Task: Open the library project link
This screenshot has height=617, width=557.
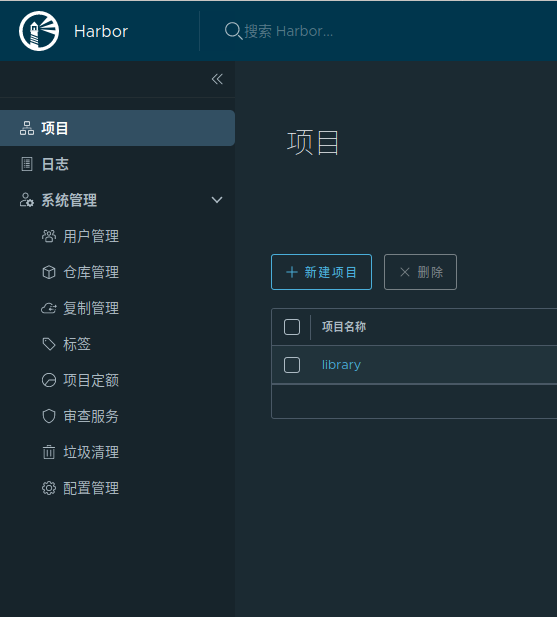Action: click(341, 365)
